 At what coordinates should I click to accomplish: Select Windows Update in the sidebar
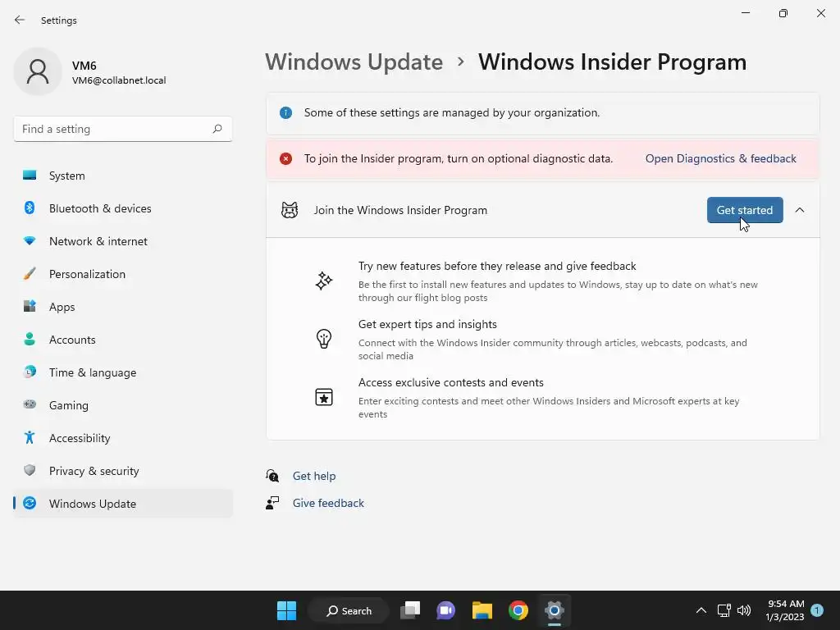click(123, 504)
